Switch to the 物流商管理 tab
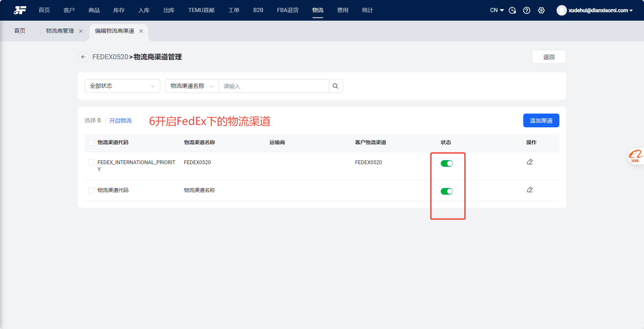Image resolution: width=644 pixels, height=329 pixels. pyautogui.click(x=60, y=31)
